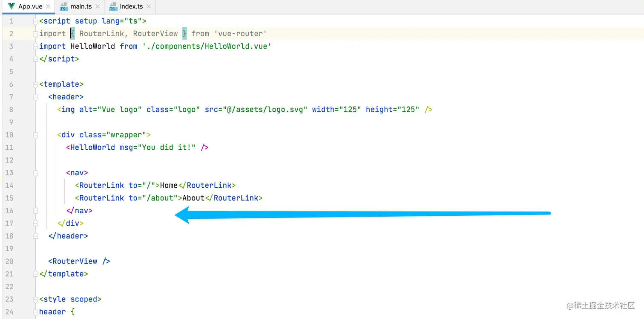Click class="logo" attribute on img tag
644x319 pixels.
coord(173,110)
